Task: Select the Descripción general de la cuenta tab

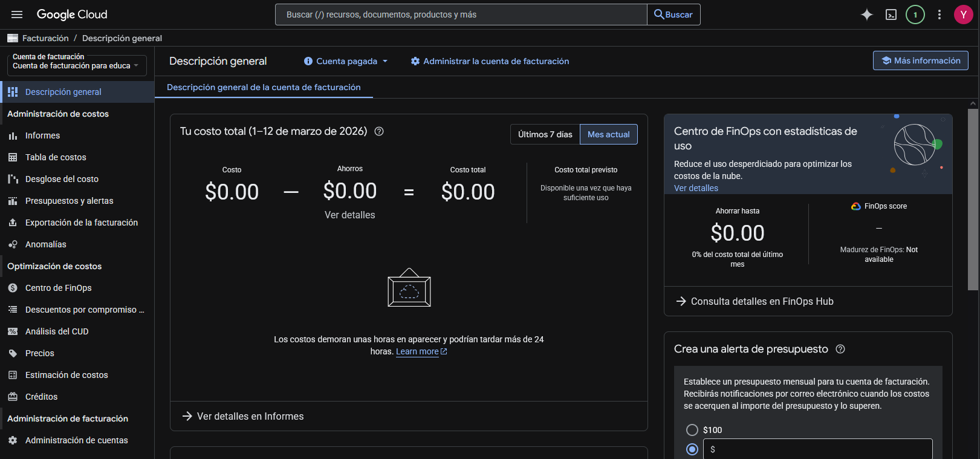Action: click(264, 87)
